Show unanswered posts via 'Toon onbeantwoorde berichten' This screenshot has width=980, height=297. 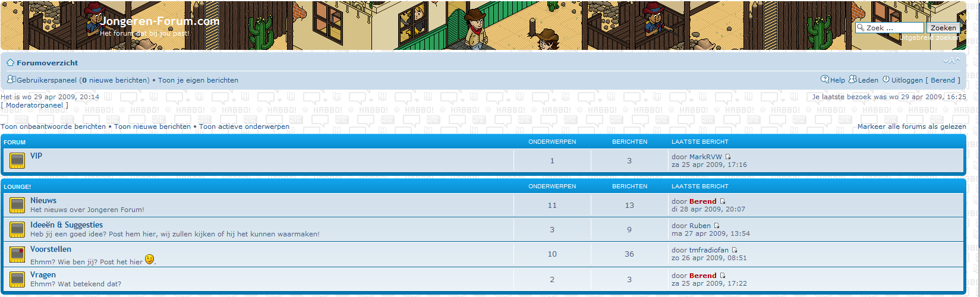pos(53,127)
